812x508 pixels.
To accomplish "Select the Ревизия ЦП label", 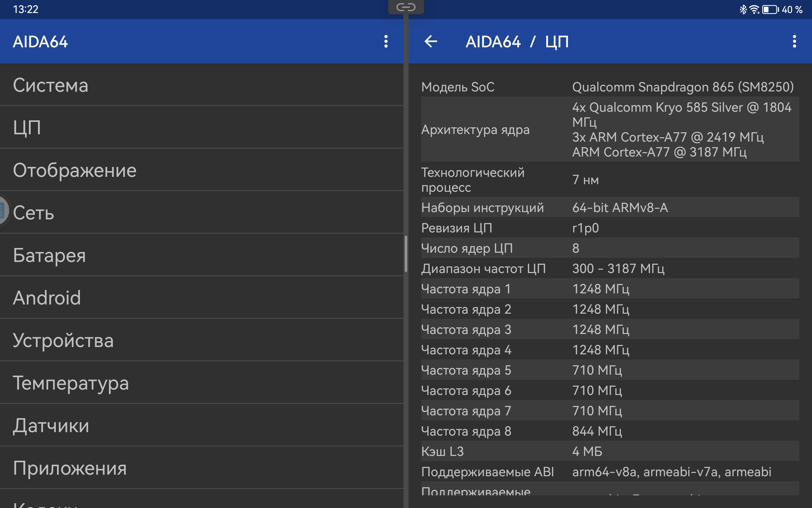I will click(x=457, y=228).
